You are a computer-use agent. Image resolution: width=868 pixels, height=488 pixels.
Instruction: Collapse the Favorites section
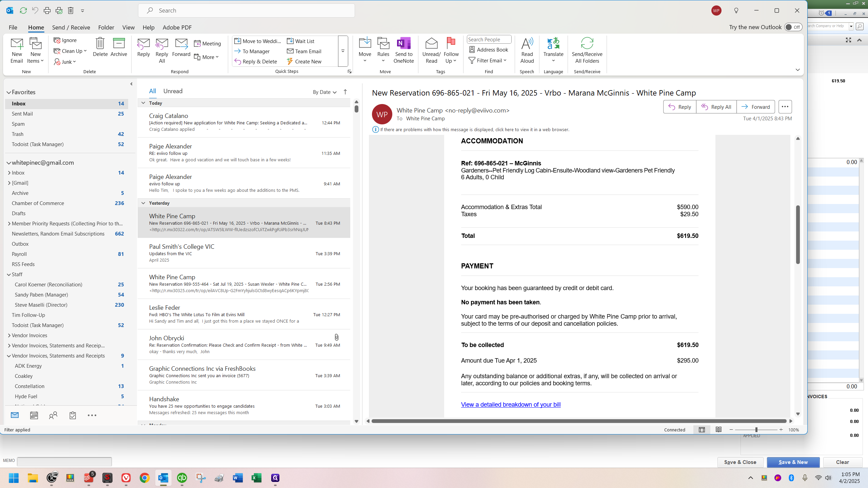pyautogui.click(x=9, y=92)
